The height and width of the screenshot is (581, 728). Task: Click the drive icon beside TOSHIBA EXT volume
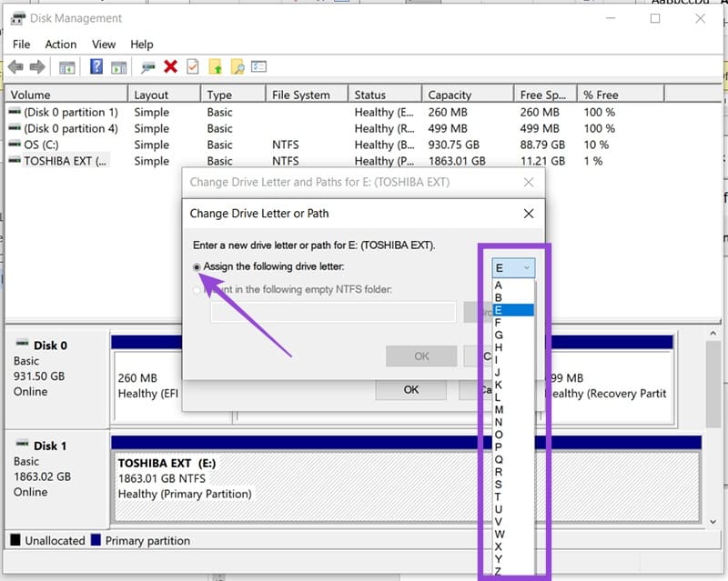(15, 161)
